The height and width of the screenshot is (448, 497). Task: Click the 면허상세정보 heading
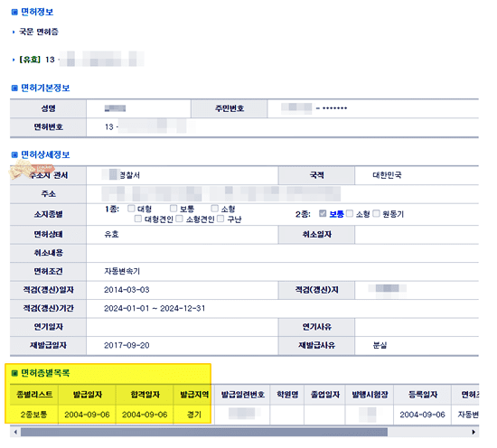45,154
